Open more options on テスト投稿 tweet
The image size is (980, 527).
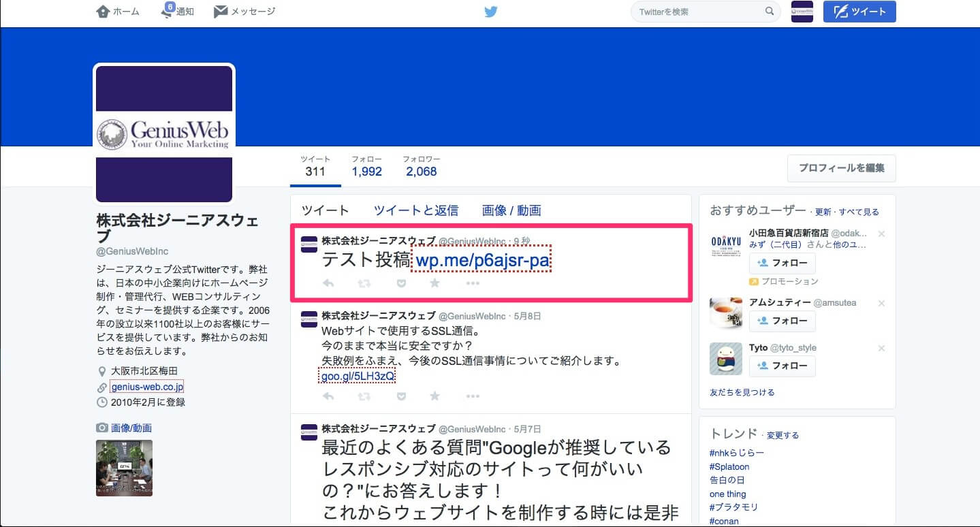click(x=473, y=283)
